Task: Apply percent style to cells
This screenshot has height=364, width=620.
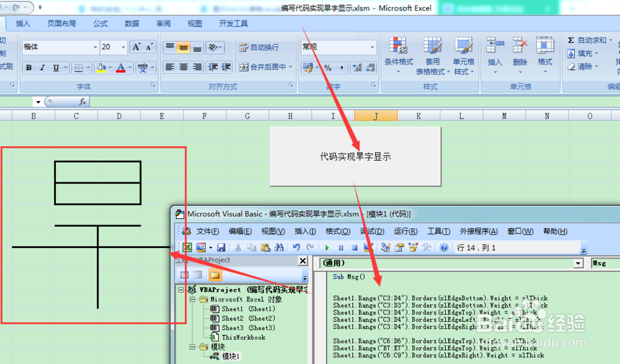Action: (x=328, y=68)
